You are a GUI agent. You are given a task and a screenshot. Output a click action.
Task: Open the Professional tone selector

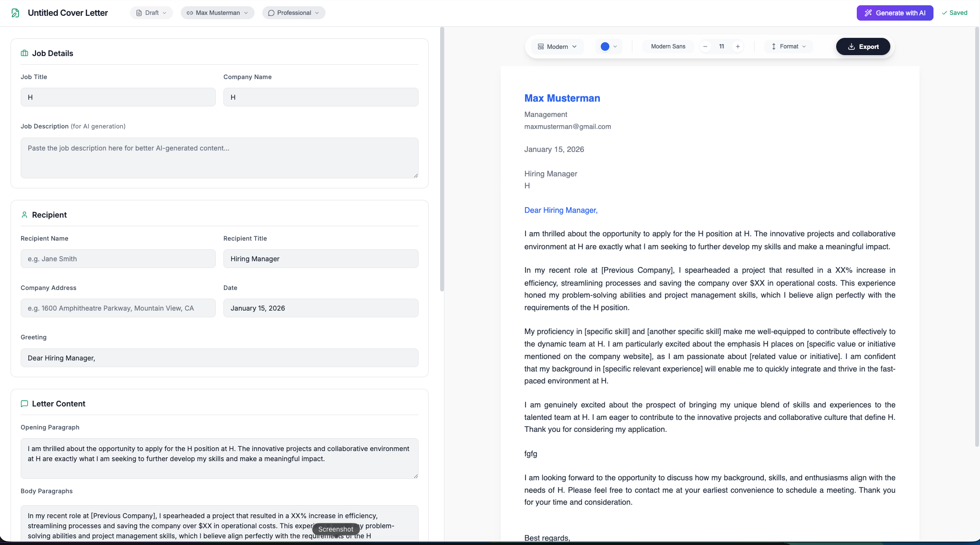pos(293,13)
